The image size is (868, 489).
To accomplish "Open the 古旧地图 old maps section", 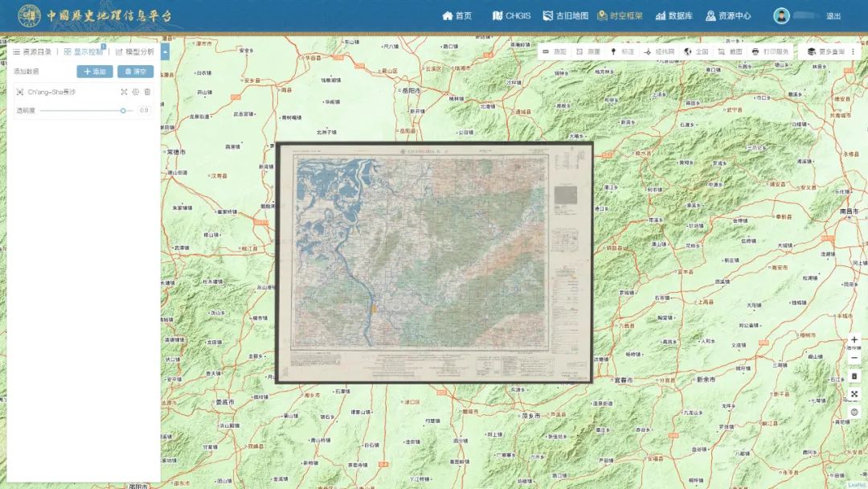I will coord(565,15).
